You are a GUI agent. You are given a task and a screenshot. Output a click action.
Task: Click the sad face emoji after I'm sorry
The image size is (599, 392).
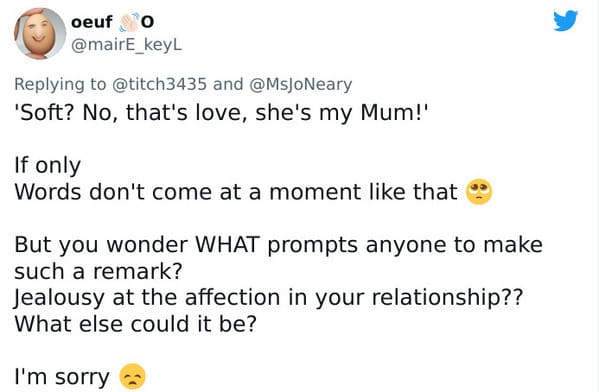point(133,377)
